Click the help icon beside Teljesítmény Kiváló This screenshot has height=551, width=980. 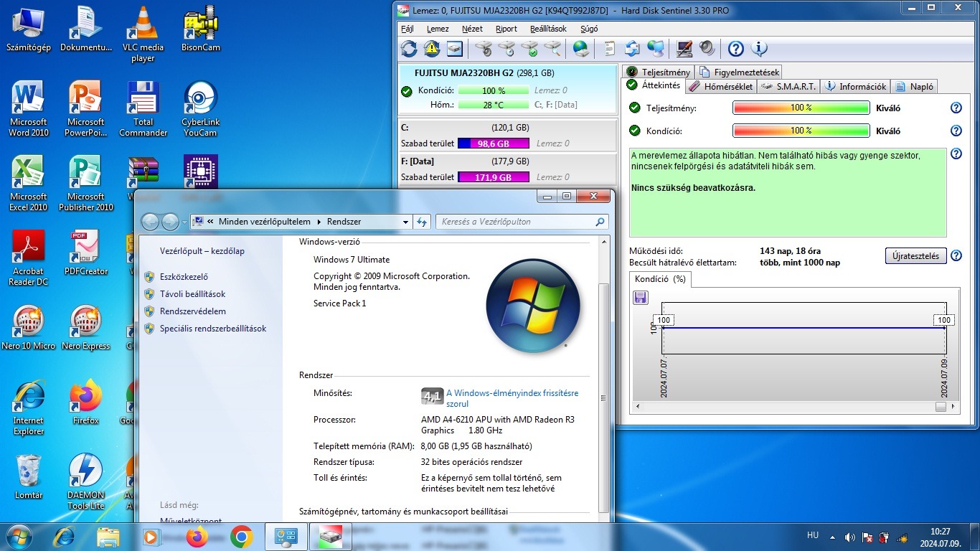pos(956,108)
